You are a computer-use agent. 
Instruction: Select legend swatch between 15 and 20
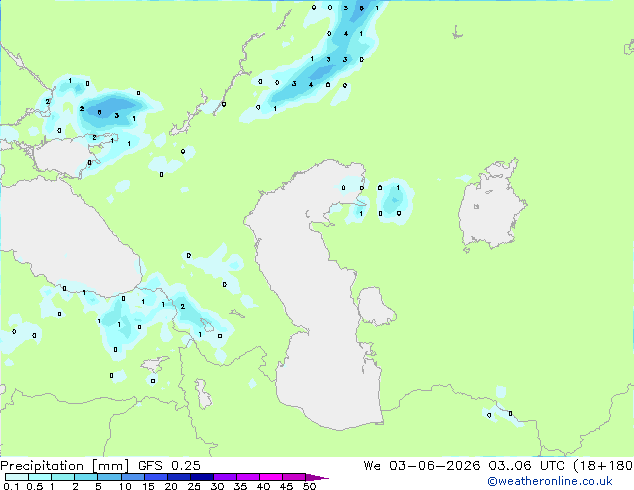click(x=155, y=477)
